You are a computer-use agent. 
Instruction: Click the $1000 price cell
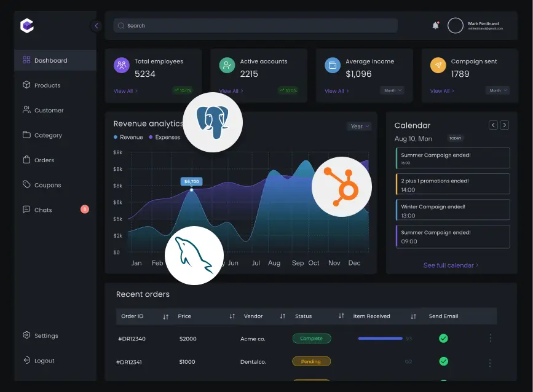pos(187,362)
